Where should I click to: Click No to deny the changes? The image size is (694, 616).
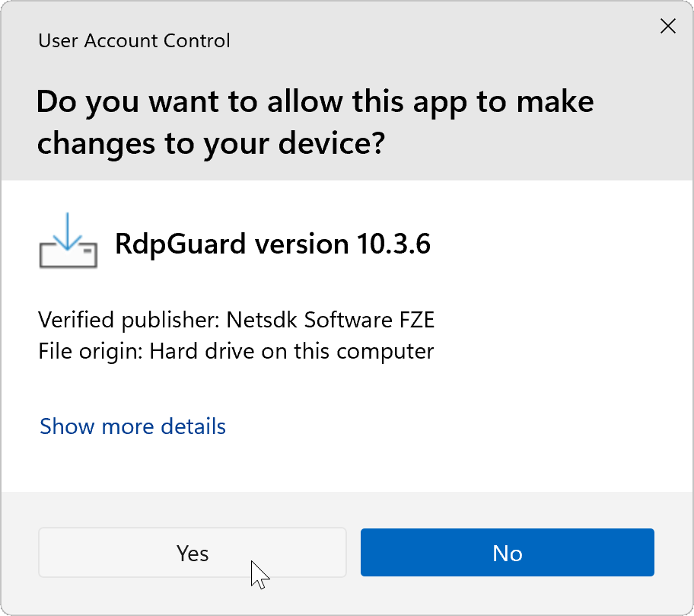pos(508,552)
